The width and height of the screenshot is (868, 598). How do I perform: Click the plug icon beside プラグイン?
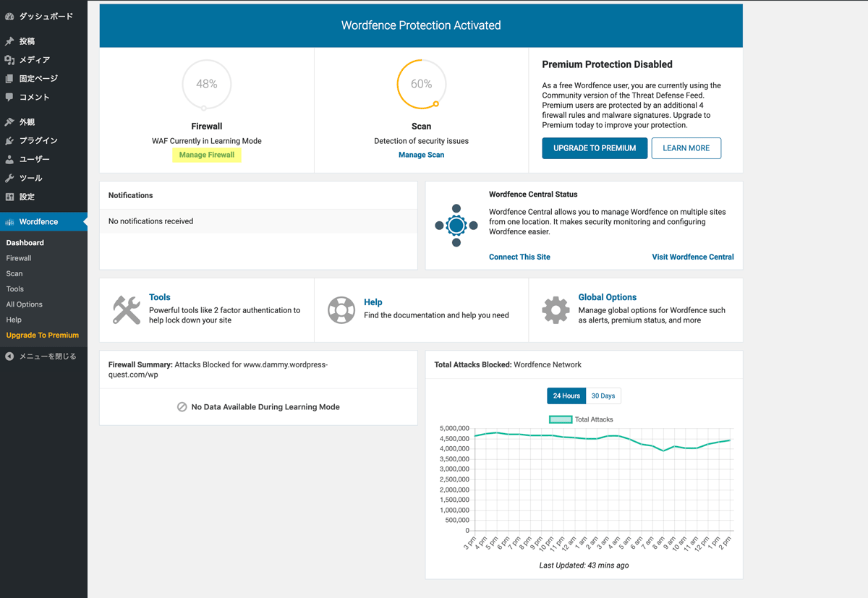pyautogui.click(x=9, y=141)
